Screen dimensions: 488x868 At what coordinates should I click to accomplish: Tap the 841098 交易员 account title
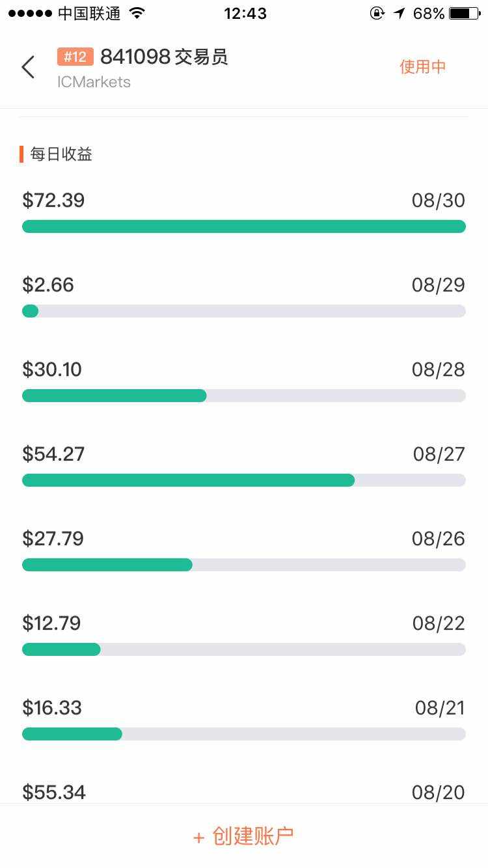coord(164,57)
